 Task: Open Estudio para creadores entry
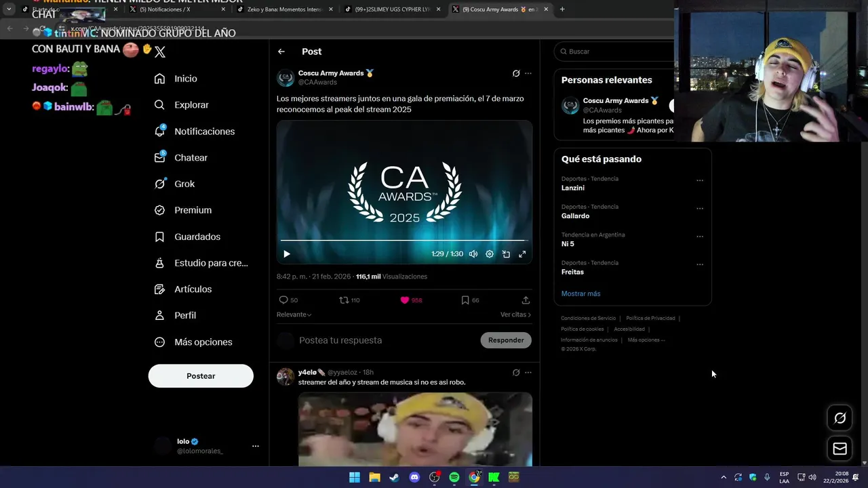click(201, 263)
